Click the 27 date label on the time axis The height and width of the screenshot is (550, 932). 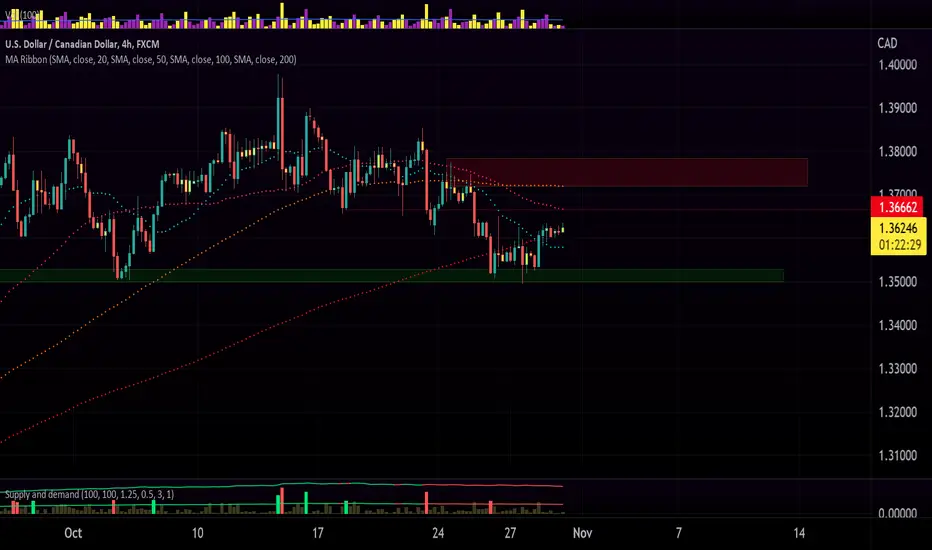pyautogui.click(x=510, y=533)
